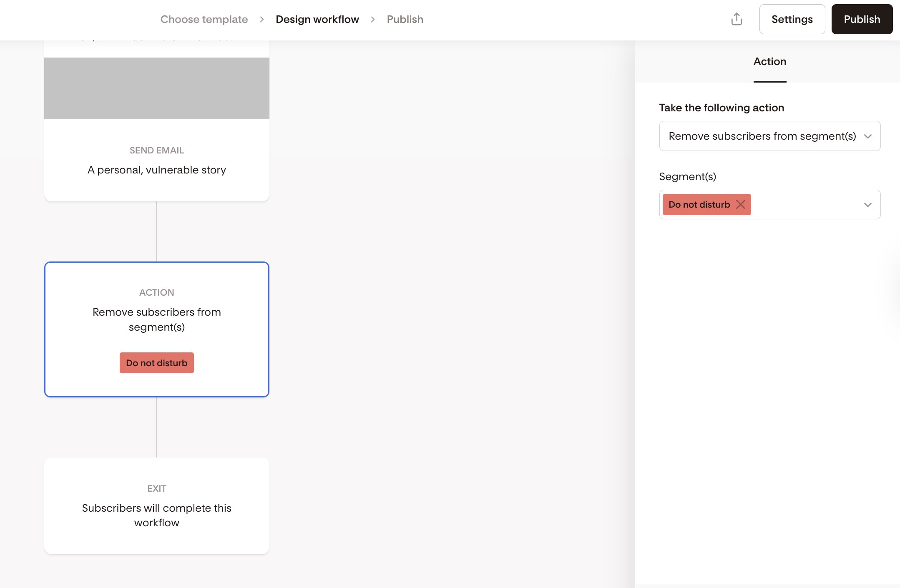Go to Choose template step
900x588 pixels.
(204, 20)
